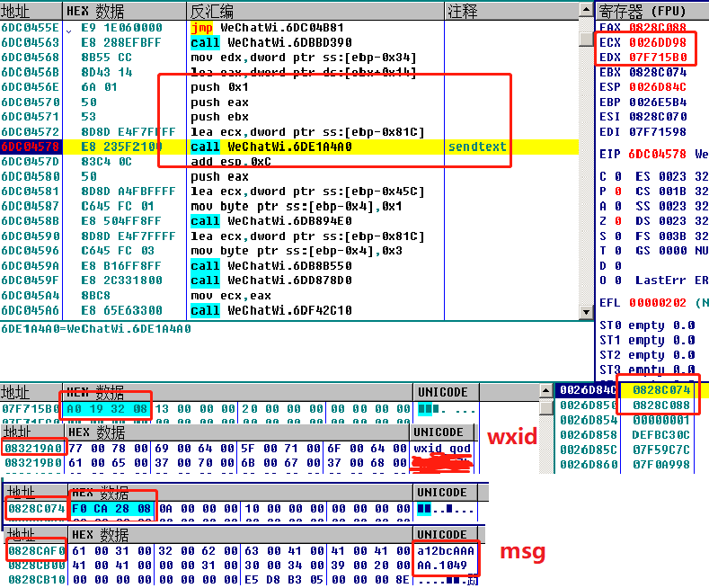Select EBX register value 0828C074

click(x=658, y=72)
